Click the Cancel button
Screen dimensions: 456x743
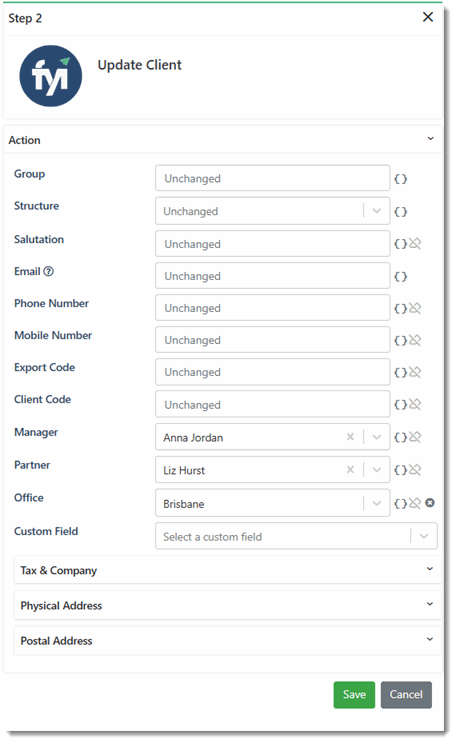(x=406, y=695)
